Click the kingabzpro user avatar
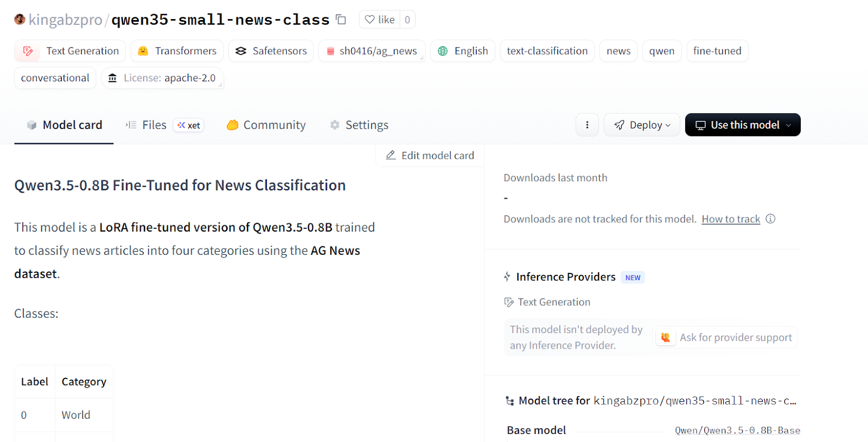868x442 pixels. tap(20, 20)
